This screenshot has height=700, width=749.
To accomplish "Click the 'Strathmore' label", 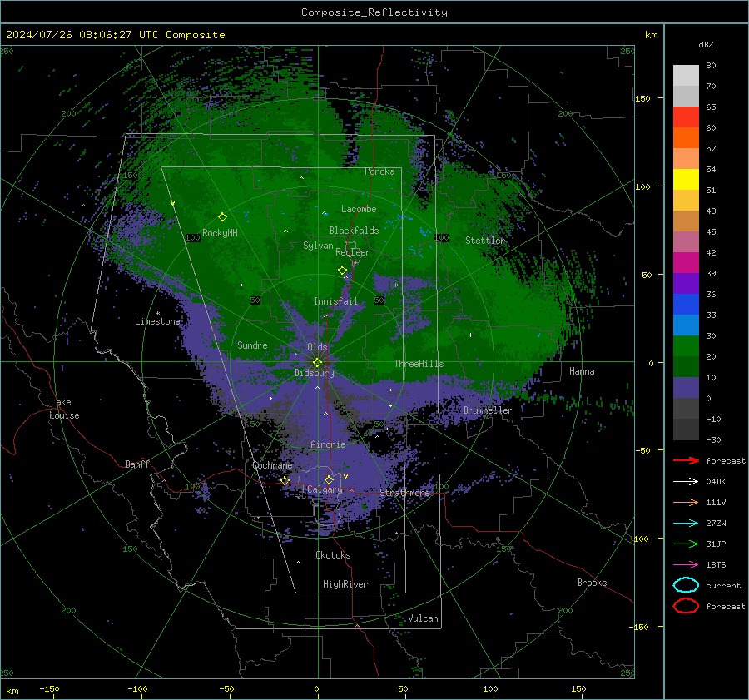I will [x=405, y=493].
